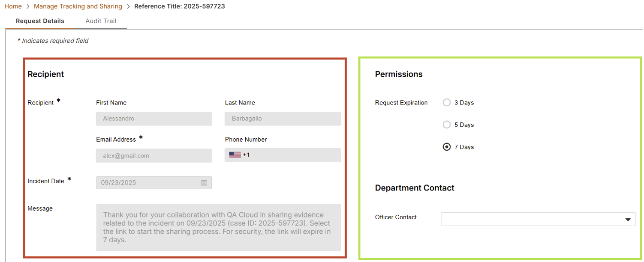Open the Request Details tab
Viewport: 644px width, 262px height.
(x=40, y=21)
